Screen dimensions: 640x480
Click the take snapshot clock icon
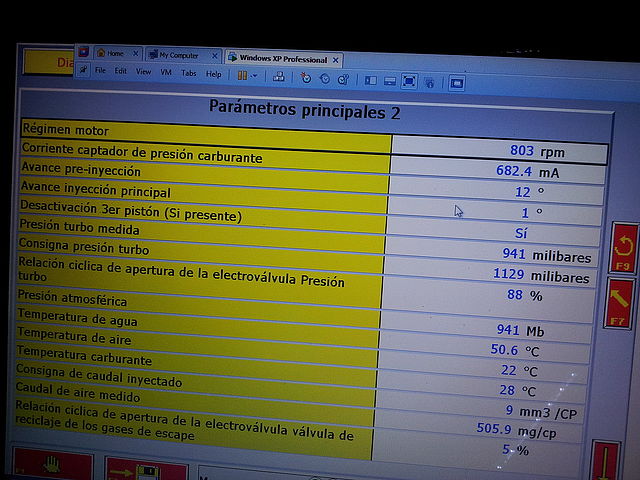tap(306, 77)
